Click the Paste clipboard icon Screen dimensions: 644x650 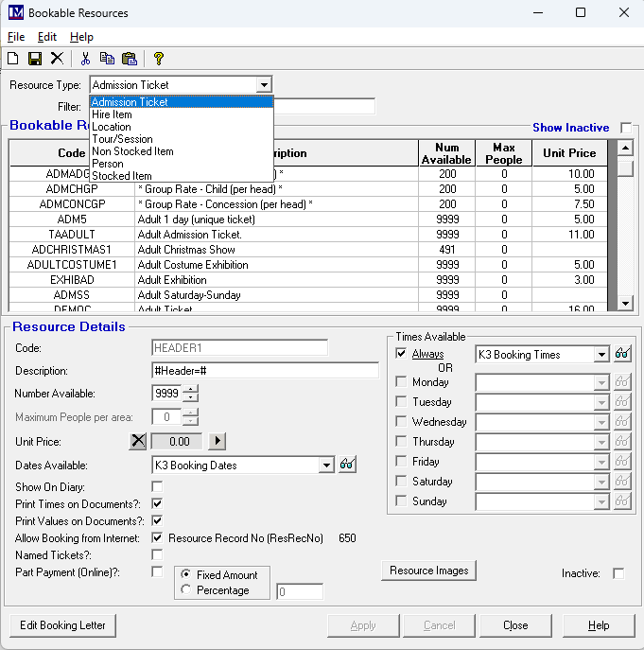tap(129, 59)
